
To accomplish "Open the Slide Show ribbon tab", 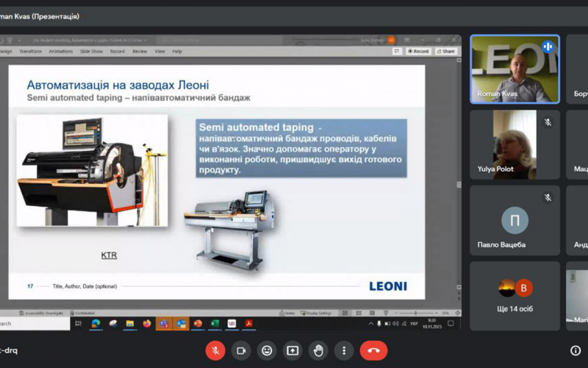I will click(91, 52).
